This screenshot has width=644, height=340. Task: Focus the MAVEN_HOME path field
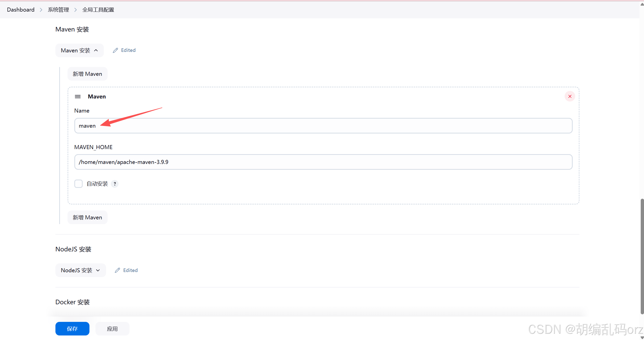(323, 162)
